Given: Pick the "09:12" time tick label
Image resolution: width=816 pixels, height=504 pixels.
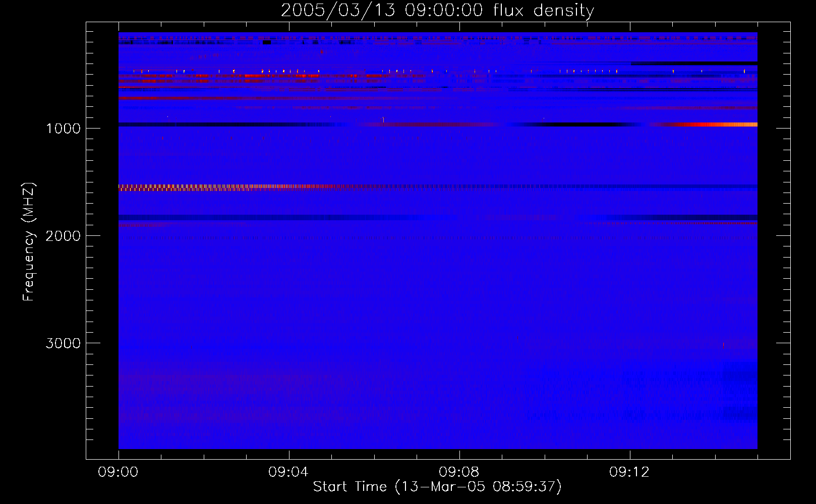Looking at the screenshot, I should 629,472.
